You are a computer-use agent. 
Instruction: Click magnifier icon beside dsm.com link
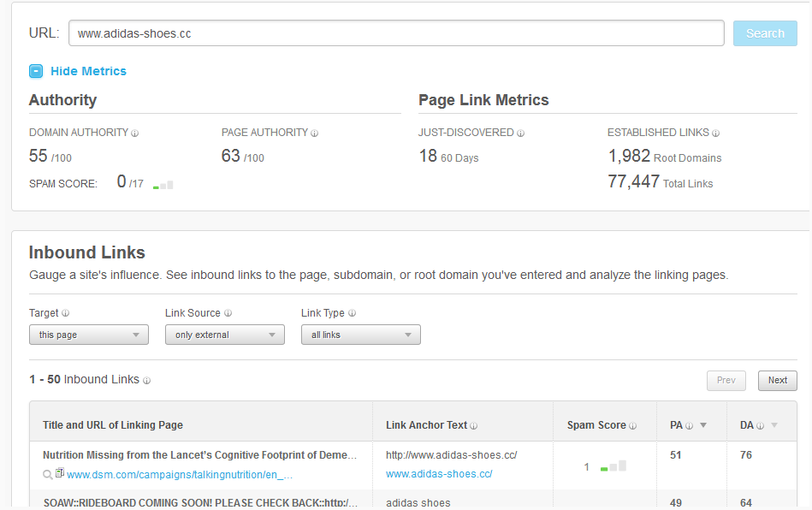click(x=47, y=474)
